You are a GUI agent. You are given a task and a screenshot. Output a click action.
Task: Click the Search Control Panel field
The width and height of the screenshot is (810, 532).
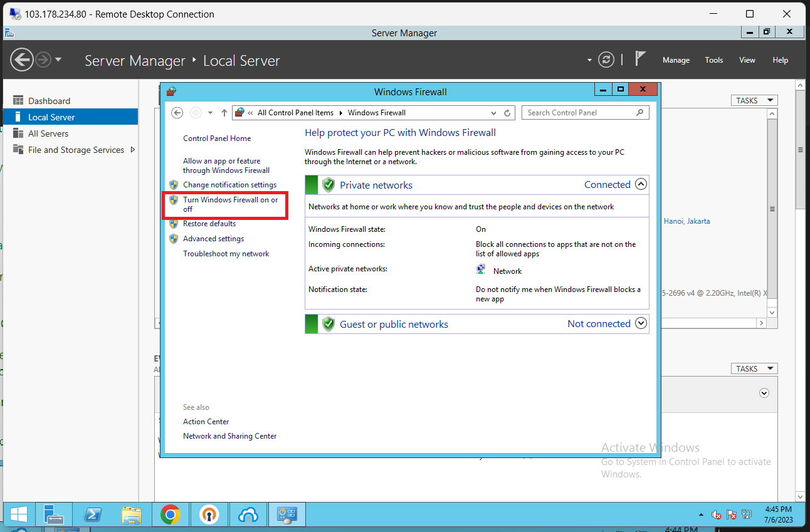click(585, 113)
